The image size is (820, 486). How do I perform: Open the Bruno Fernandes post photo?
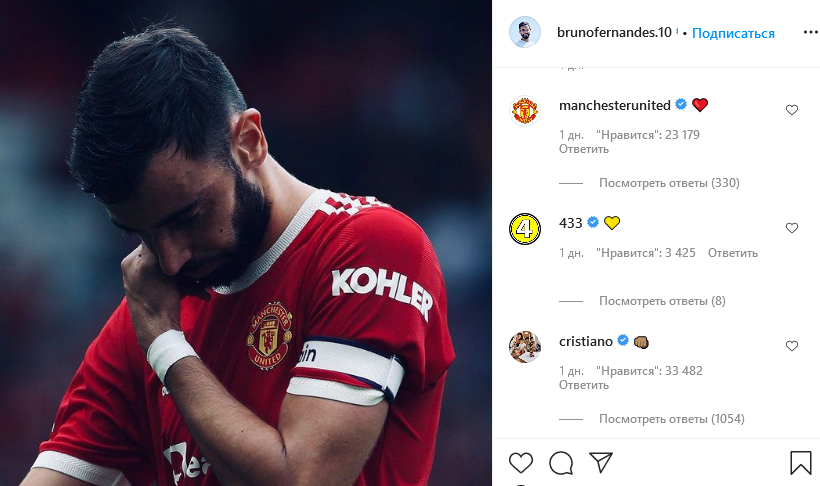click(x=246, y=243)
